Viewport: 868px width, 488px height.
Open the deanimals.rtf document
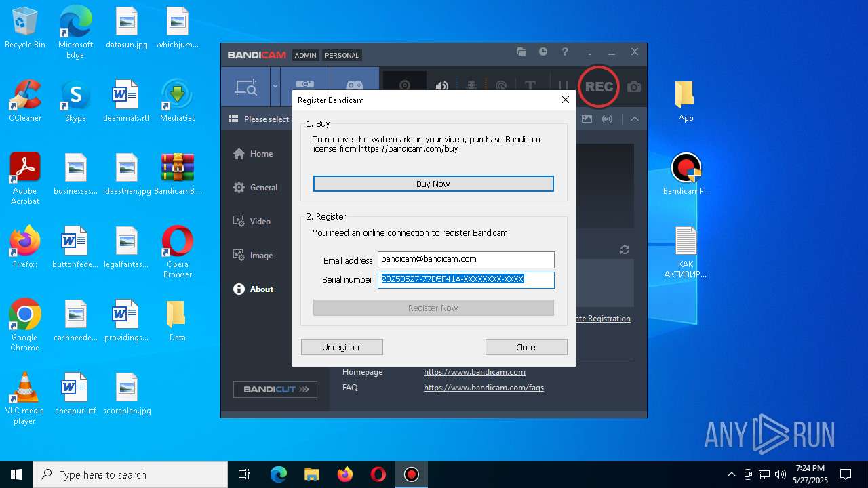(x=127, y=102)
